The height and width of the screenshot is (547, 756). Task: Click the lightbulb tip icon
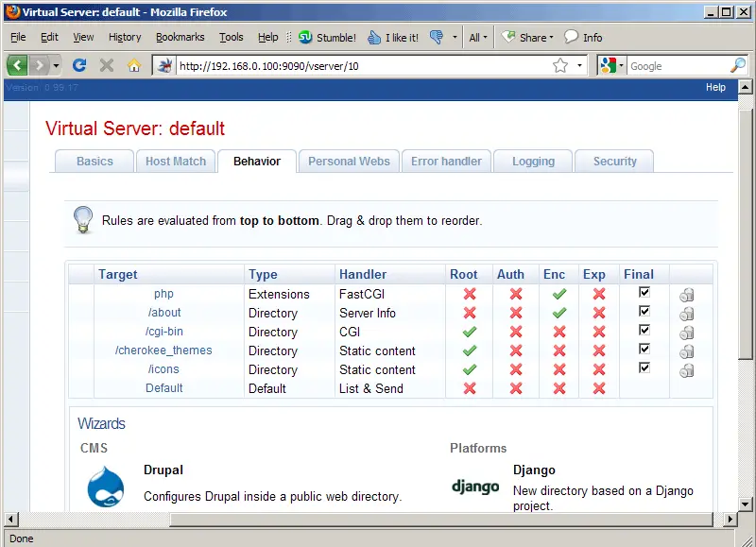[x=83, y=220]
